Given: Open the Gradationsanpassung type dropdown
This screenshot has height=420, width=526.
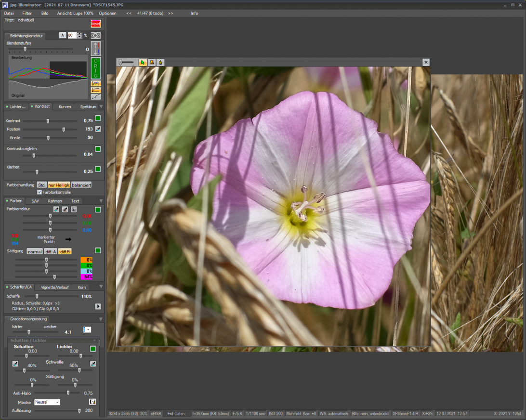Looking at the screenshot, I should click(87, 329).
